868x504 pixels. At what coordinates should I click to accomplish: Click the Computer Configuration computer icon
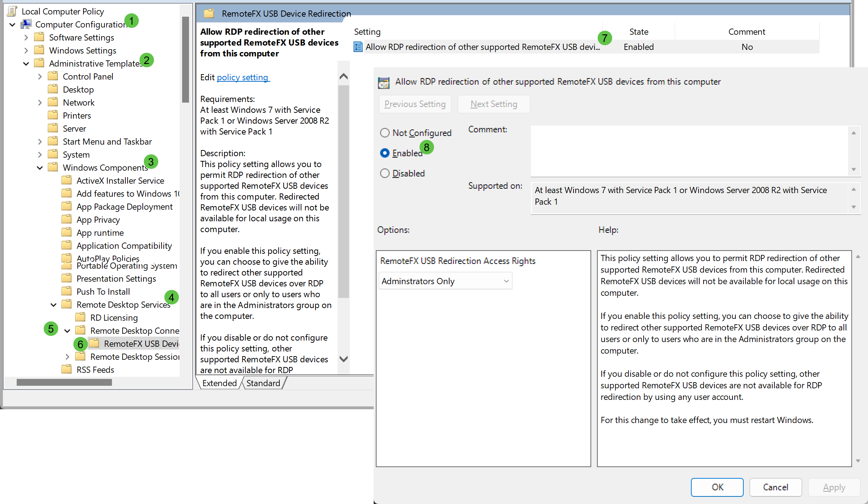[26, 24]
